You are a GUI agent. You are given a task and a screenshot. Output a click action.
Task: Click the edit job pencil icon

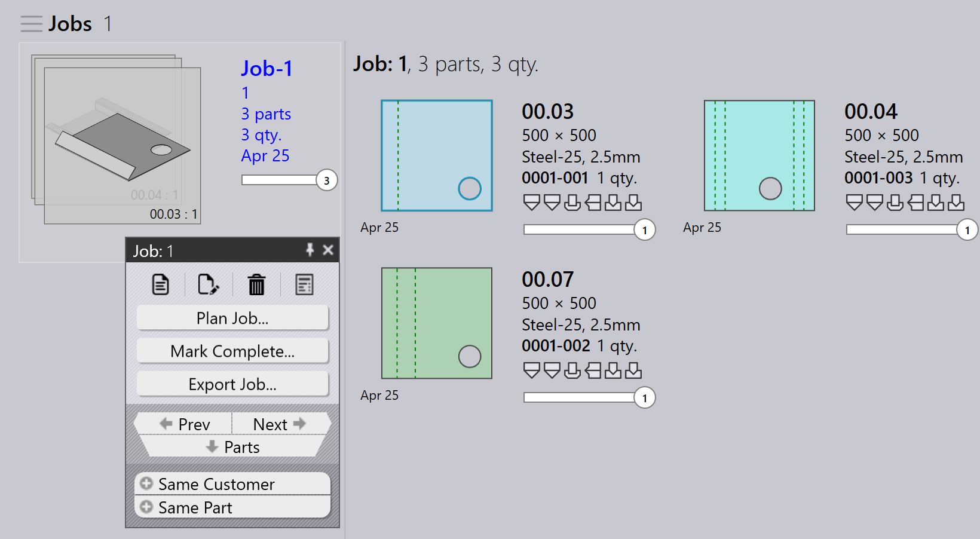[x=208, y=284]
